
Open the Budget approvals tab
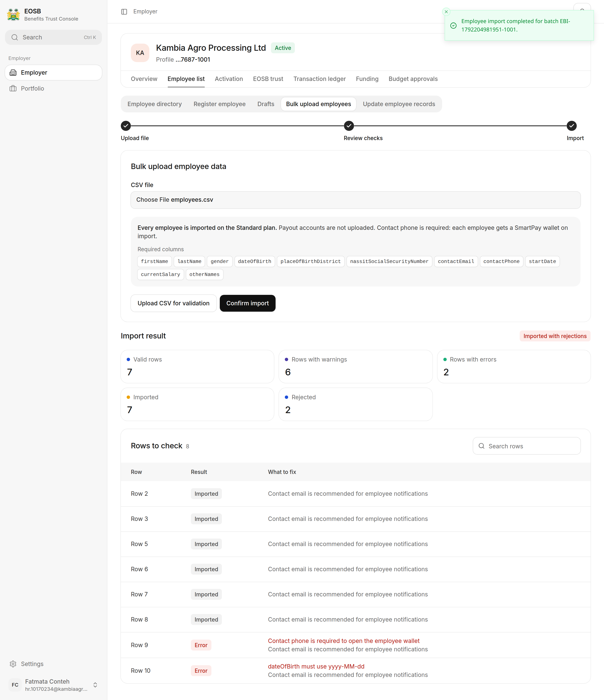[413, 79]
